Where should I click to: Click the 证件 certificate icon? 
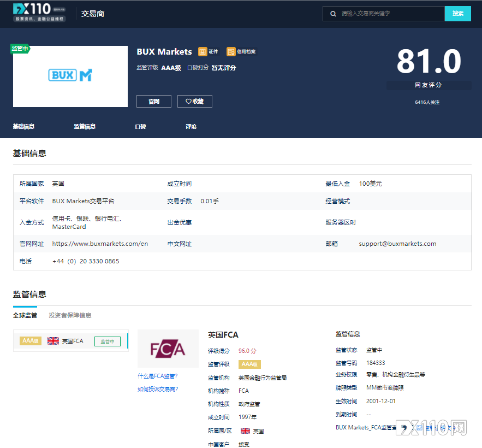[x=203, y=51]
